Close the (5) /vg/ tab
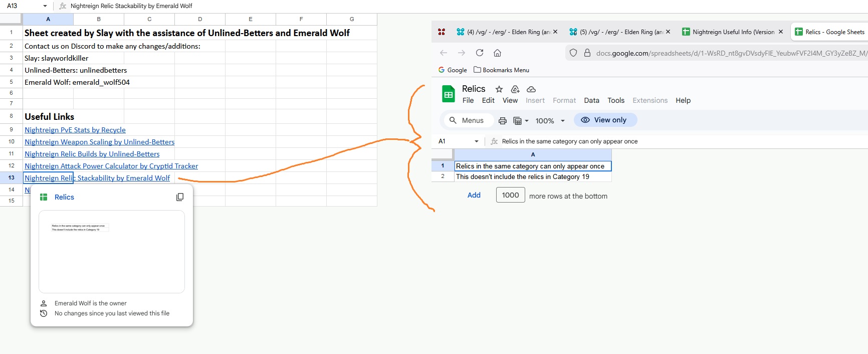The image size is (868, 354). (x=668, y=32)
